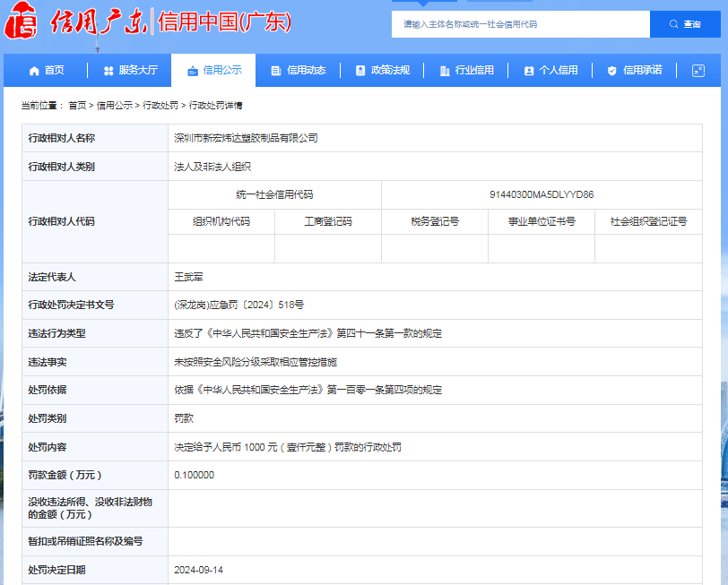This screenshot has width=728, height=585.
Task: Select company name 深圳市新宏炜达塑胶制品有限公司
Action: pyautogui.click(x=246, y=138)
